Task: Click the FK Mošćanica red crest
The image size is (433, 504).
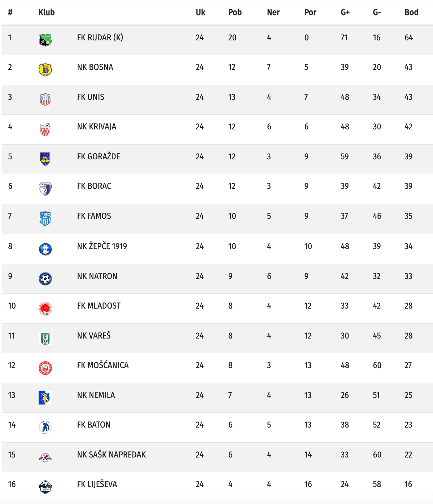Action: 45,368
